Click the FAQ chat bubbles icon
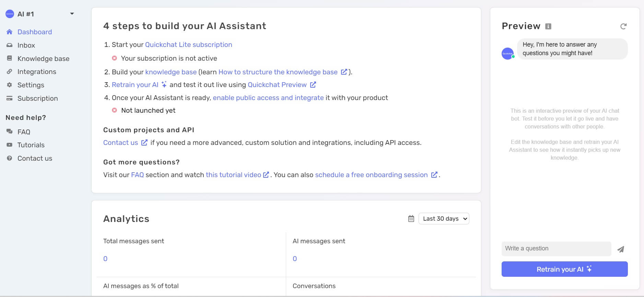The image size is (644, 297). 10,132
